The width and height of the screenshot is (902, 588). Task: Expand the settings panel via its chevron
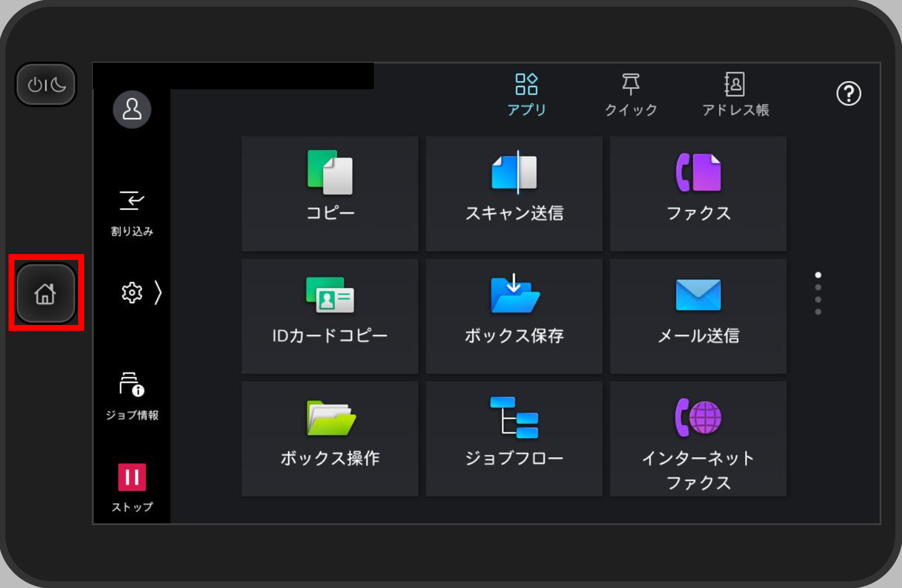[159, 292]
